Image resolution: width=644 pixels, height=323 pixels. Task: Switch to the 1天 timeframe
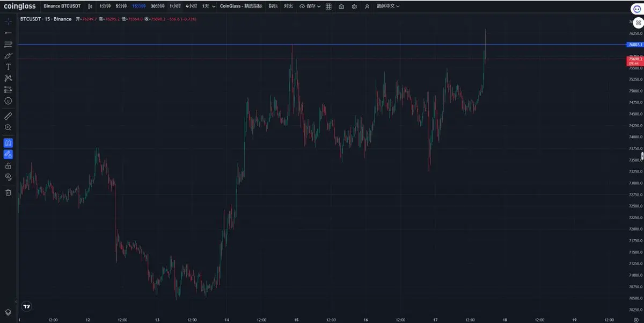pyautogui.click(x=206, y=6)
